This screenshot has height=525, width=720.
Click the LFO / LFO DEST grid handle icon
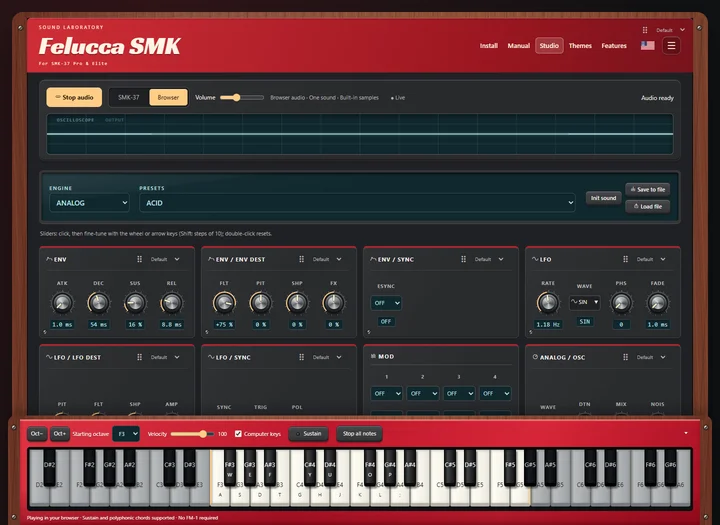coord(140,357)
